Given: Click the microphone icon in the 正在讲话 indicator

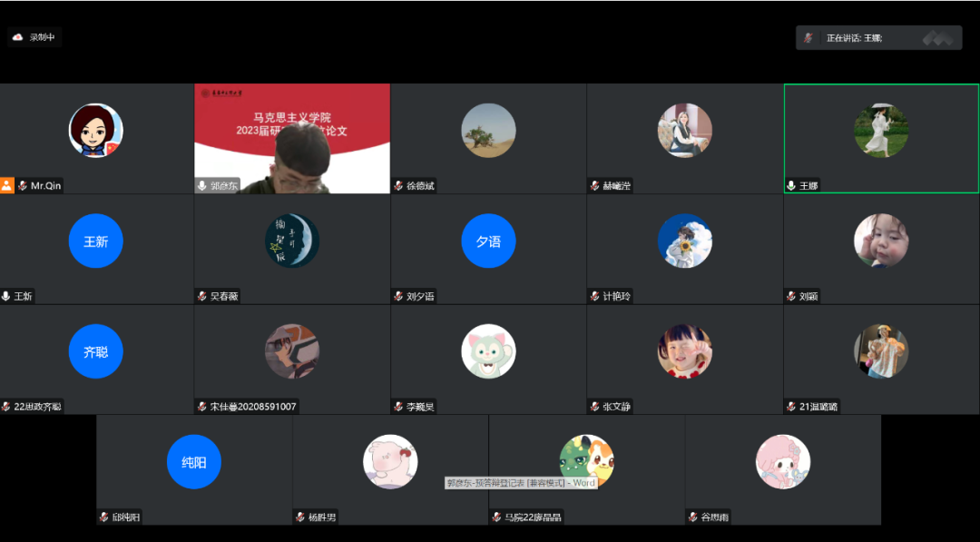Looking at the screenshot, I should 808,38.
